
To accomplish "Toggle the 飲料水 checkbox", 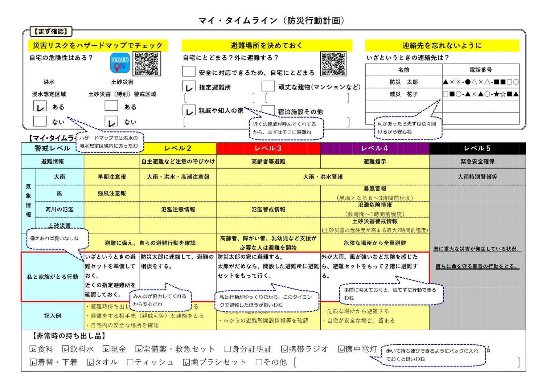I will [66, 349].
